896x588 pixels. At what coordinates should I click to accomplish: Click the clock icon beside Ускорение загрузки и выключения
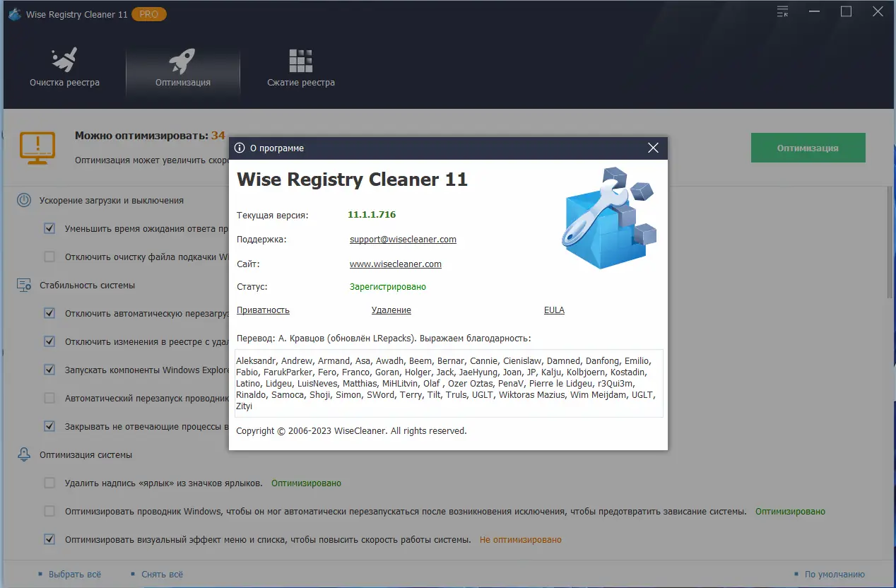click(23, 200)
